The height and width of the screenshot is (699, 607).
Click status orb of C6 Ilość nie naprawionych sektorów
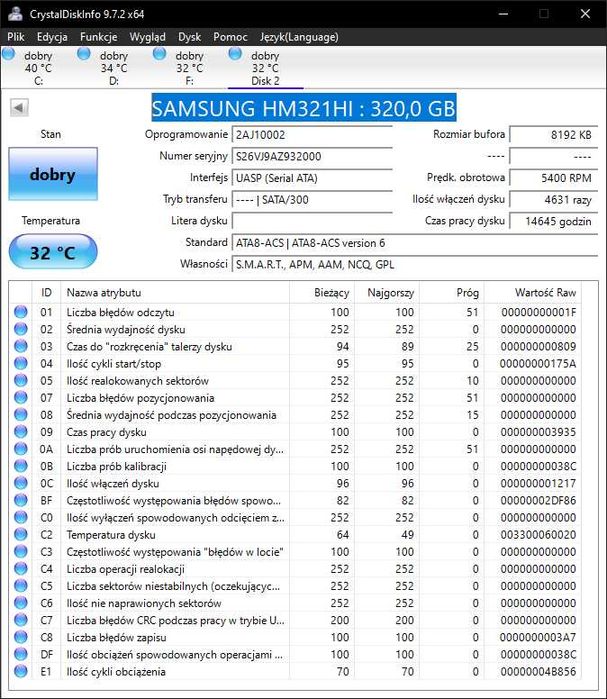(21, 603)
